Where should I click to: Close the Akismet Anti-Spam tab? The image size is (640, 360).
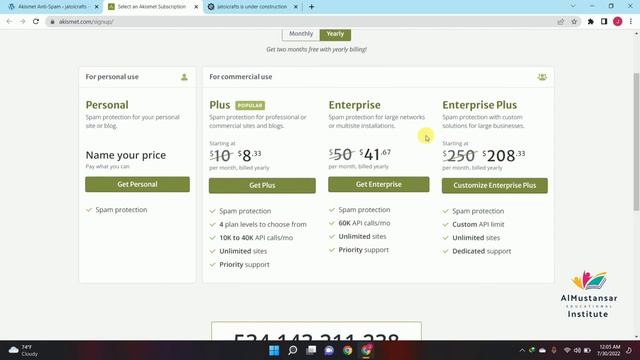(97, 7)
